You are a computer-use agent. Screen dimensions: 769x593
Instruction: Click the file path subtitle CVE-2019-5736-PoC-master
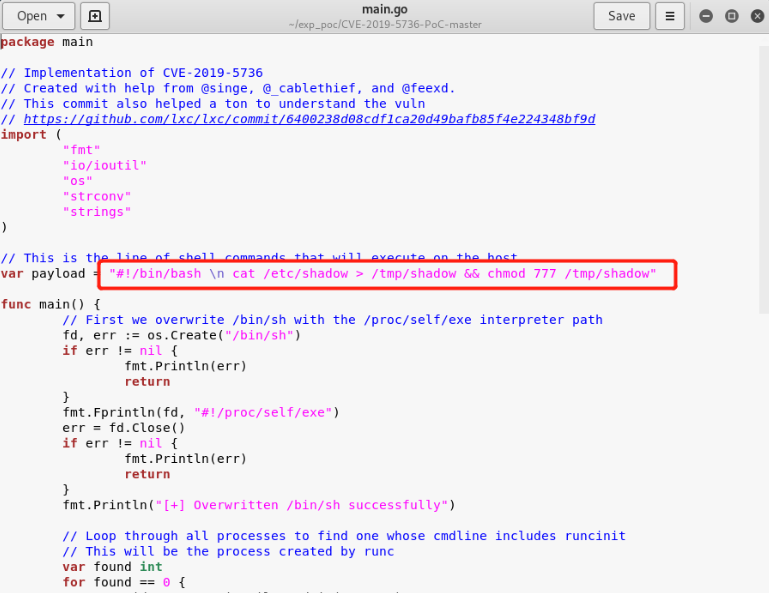(x=385, y=25)
